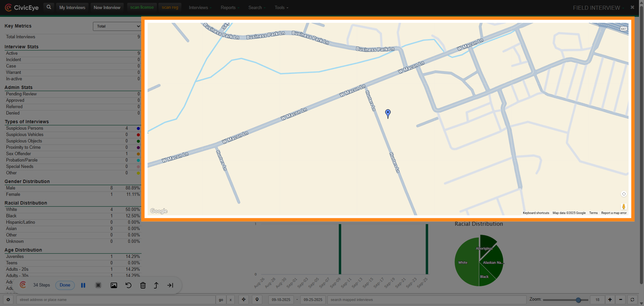Open the map Terms link
The height and width of the screenshot is (306, 644).
593,213
